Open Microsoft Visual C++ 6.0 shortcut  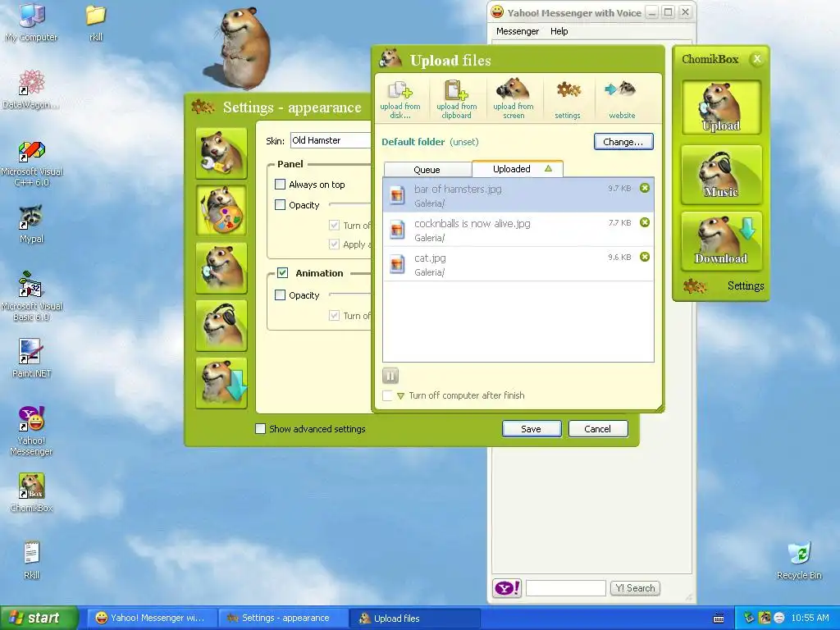pos(32,163)
